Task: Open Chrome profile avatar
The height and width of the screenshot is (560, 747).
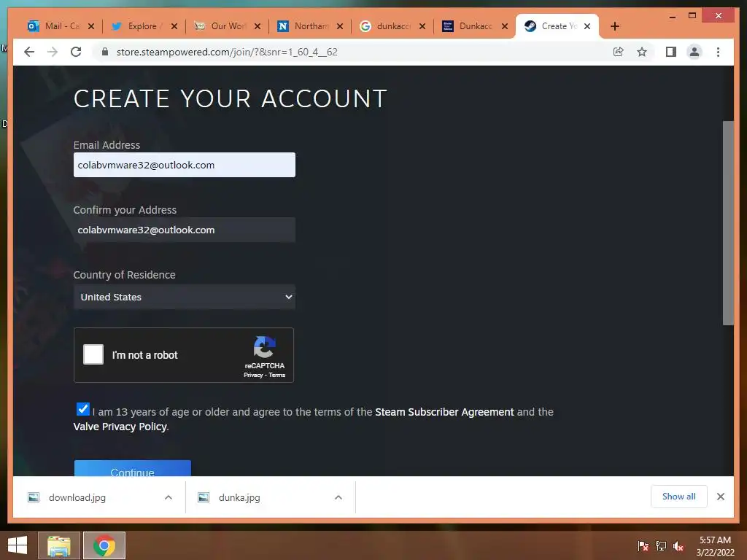Action: click(x=694, y=52)
